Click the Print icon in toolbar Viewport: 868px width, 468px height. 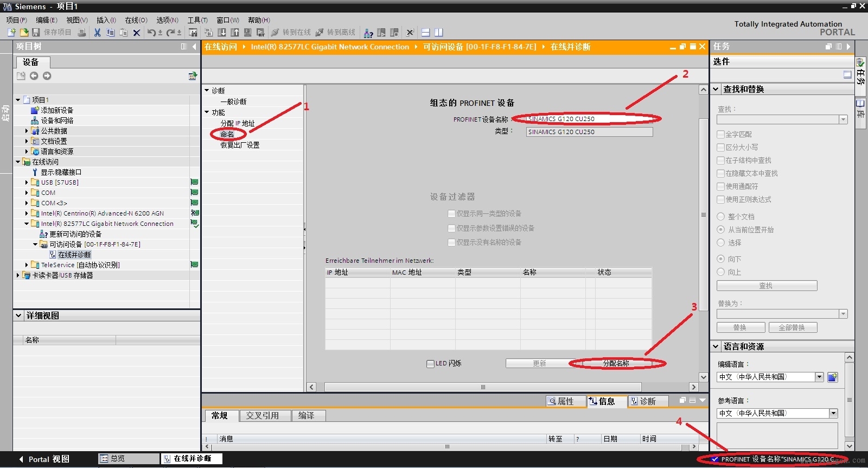[x=82, y=33]
